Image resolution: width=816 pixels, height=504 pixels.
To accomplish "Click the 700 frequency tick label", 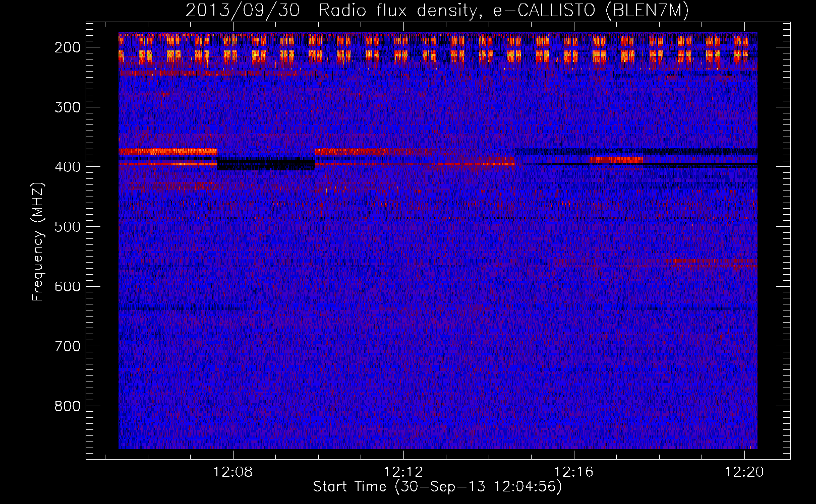I will (x=68, y=347).
